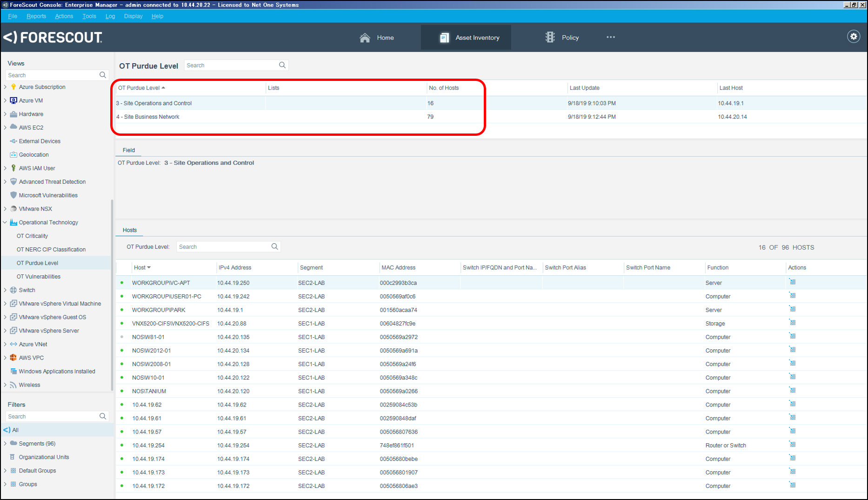The width and height of the screenshot is (868, 500).
Task: Click the Windows Applications Installed icon
Action: 13,371
